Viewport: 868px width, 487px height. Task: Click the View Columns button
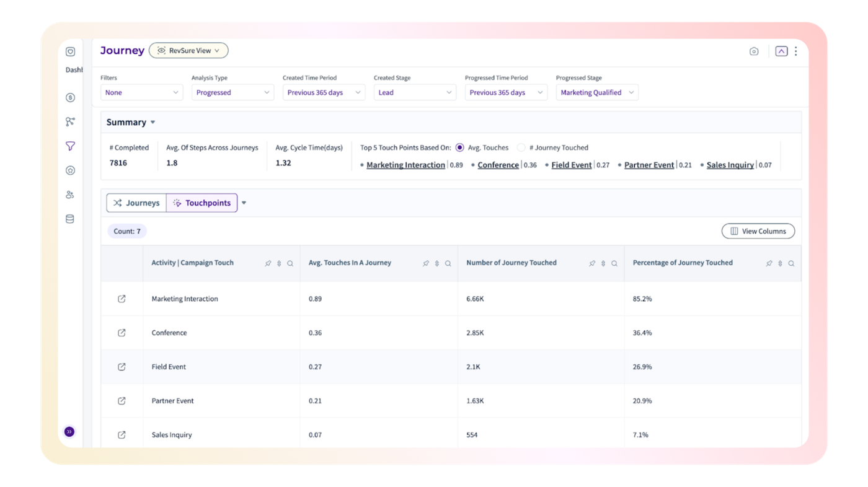coord(758,231)
